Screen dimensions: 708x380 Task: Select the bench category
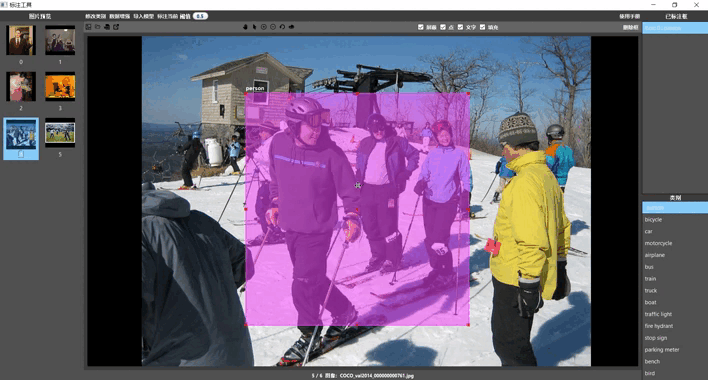point(675,361)
